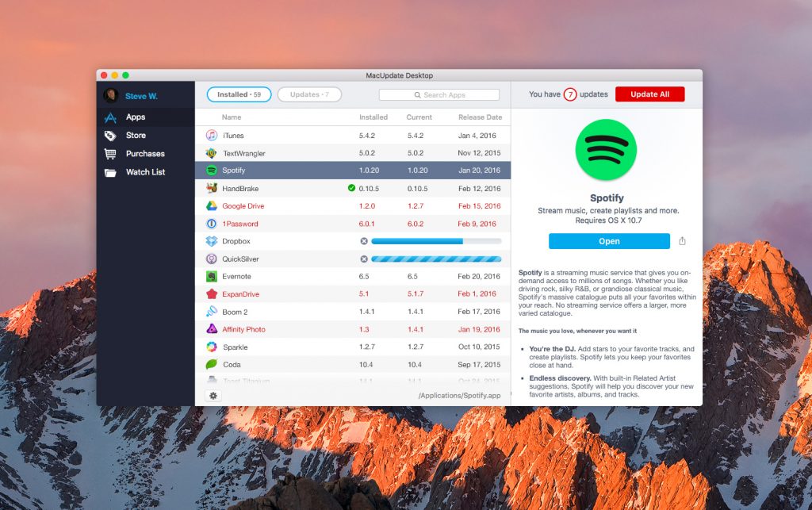
Task: Click the TextWrangler app icon
Action: click(x=211, y=153)
